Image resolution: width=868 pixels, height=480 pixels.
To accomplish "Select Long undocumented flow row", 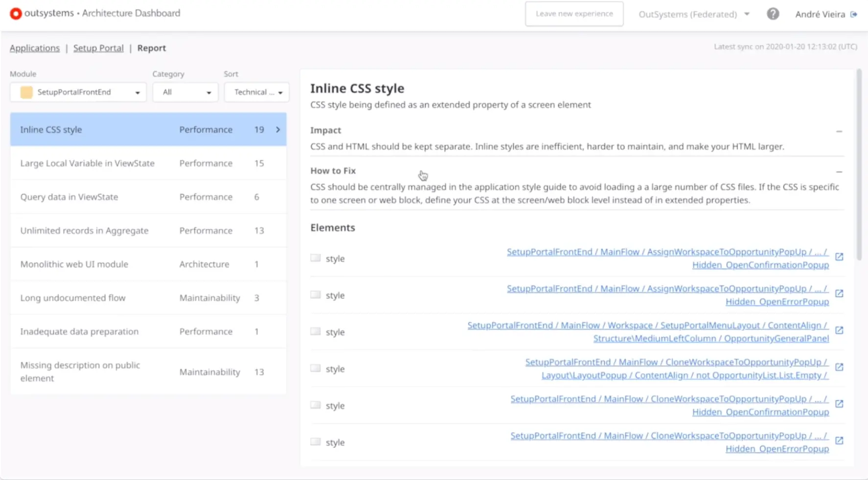I will 148,298.
